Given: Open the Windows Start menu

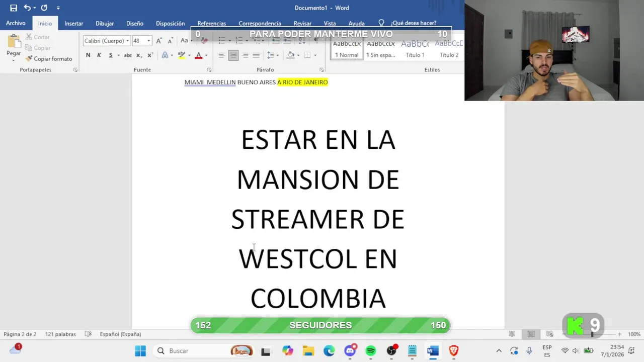Looking at the screenshot, I should pyautogui.click(x=140, y=351).
